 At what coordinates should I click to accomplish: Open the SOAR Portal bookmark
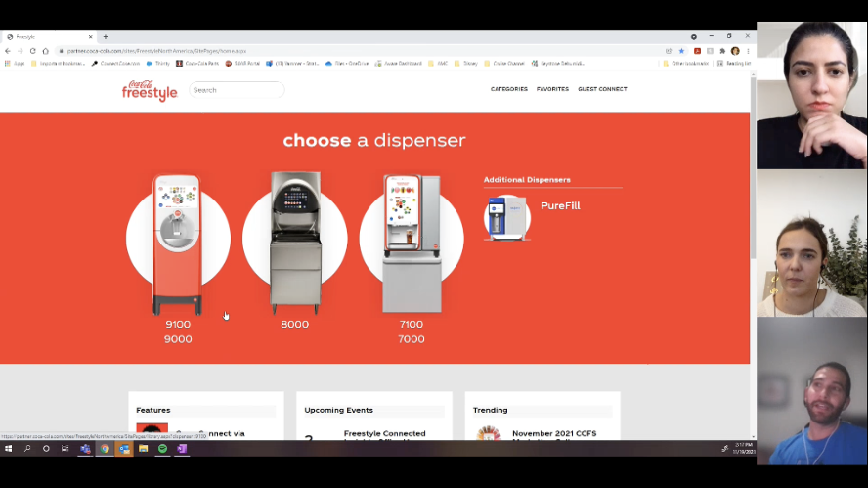coord(242,64)
